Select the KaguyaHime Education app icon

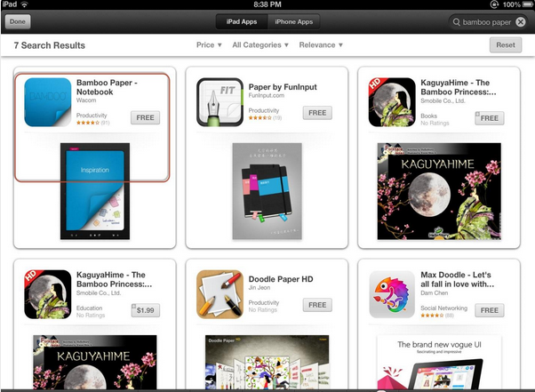pos(48,294)
